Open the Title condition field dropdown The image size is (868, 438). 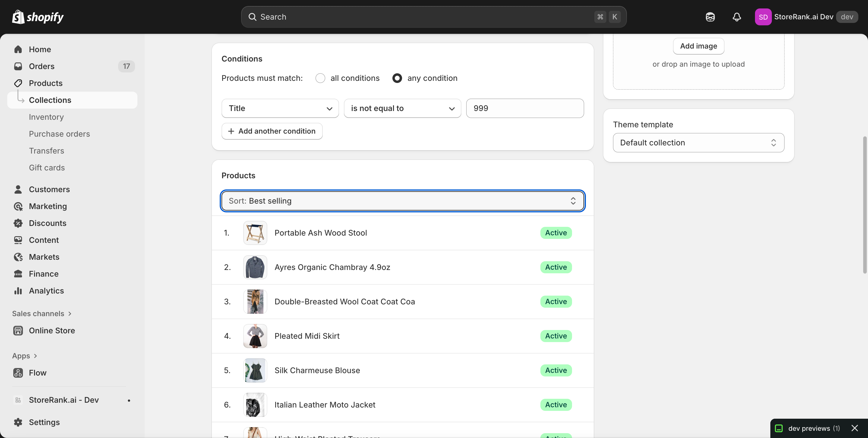coord(280,108)
